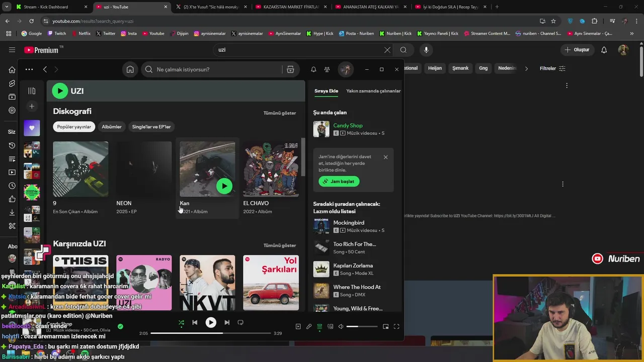Open Spotify three-dots menu
The height and width of the screenshot is (362, 644).
click(x=29, y=69)
